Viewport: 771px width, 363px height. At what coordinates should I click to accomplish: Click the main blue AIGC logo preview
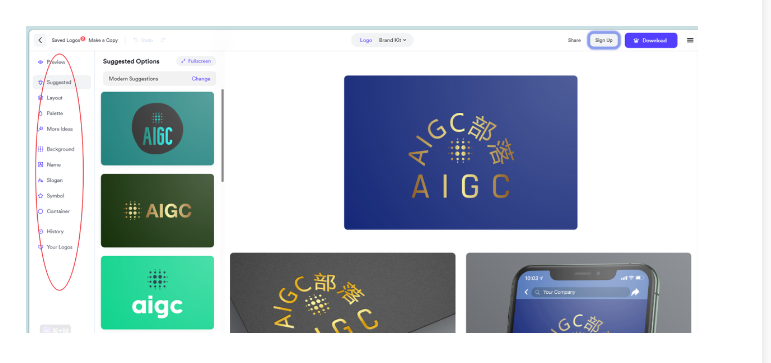pos(461,152)
